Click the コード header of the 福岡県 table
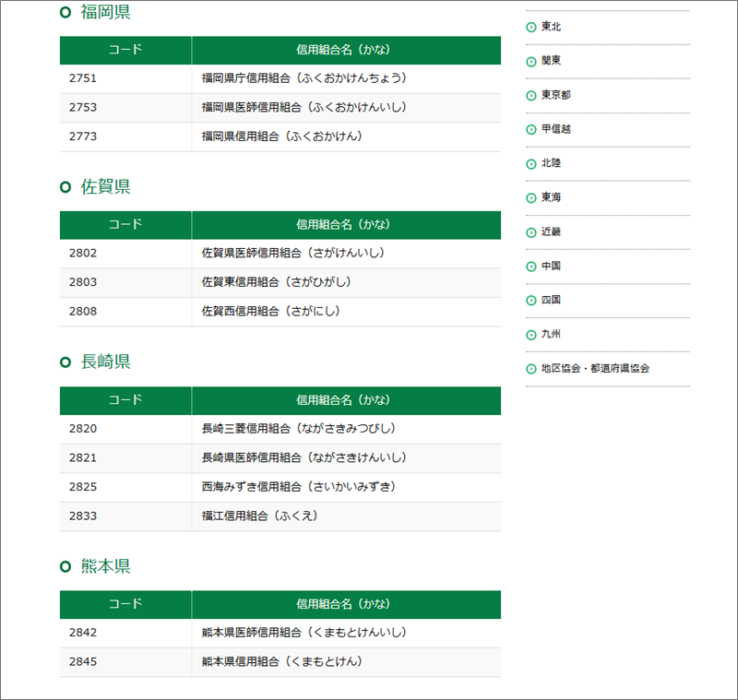The width and height of the screenshot is (738, 700). point(125,50)
